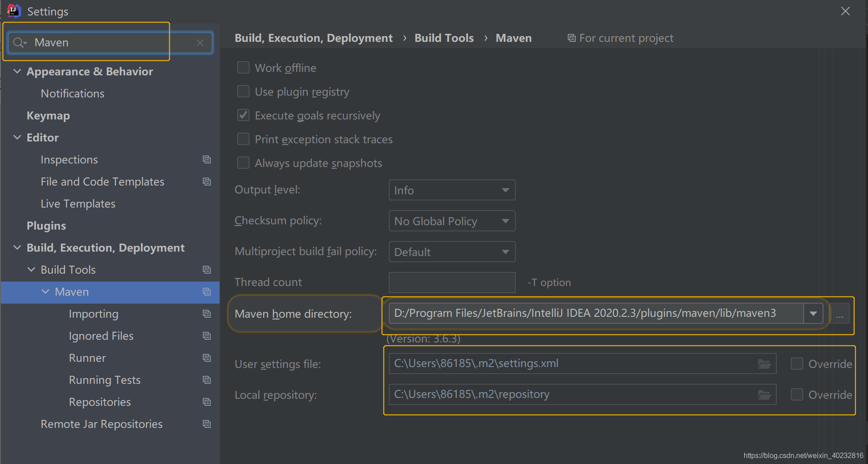Click project-level icon next to Ignored Files
The image size is (868, 464).
207,336
